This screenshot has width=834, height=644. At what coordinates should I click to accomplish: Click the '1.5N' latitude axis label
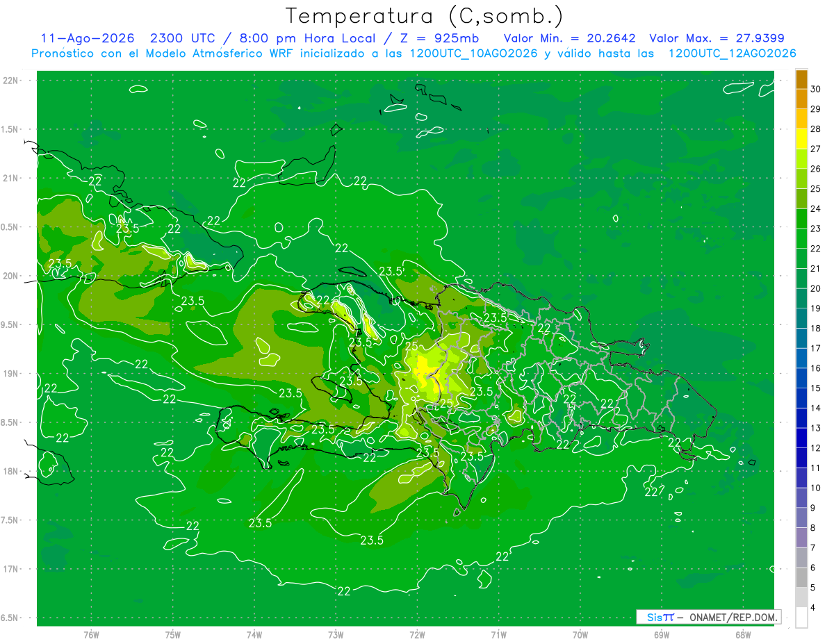tap(10, 129)
